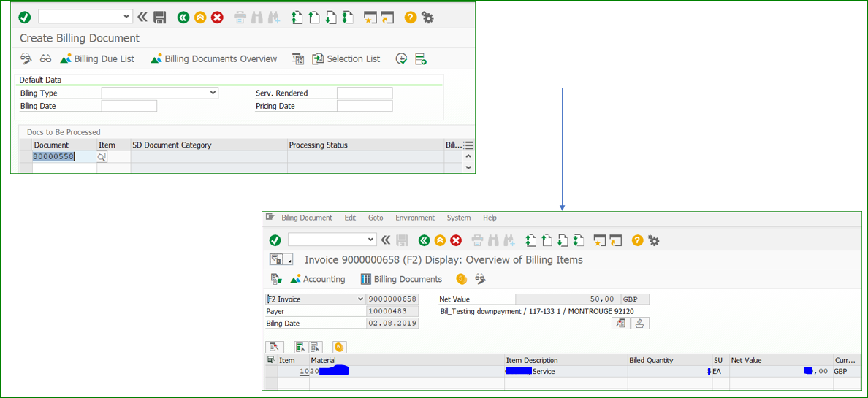Click green Enter checkmark in Invoice window
This screenshot has width=868, height=398.
tap(275, 240)
